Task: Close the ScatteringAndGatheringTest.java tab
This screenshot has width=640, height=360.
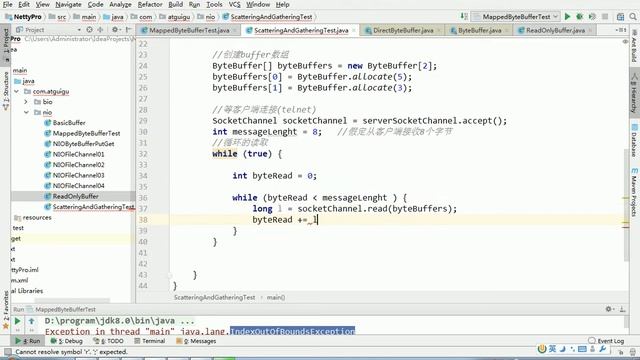Action: 353,30
